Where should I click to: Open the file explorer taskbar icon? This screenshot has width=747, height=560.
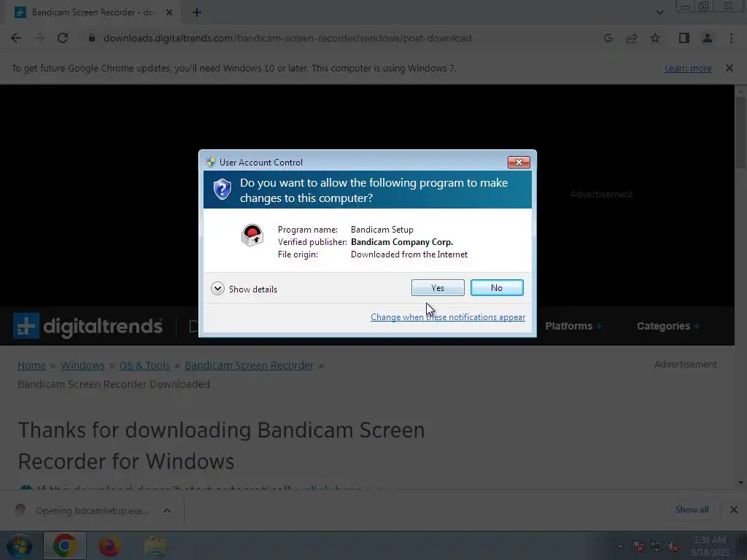pyautogui.click(x=155, y=545)
